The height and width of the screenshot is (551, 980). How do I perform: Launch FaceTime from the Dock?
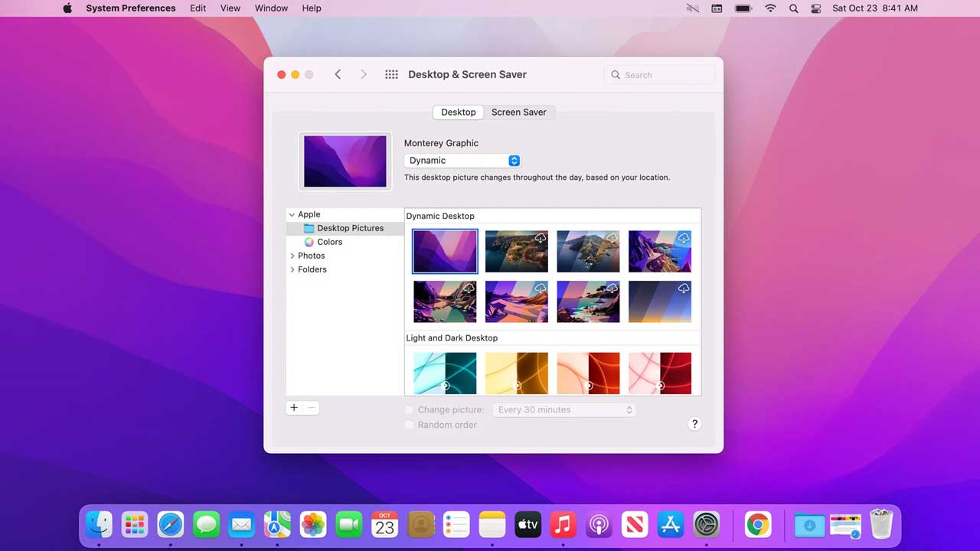click(x=349, y=524)
